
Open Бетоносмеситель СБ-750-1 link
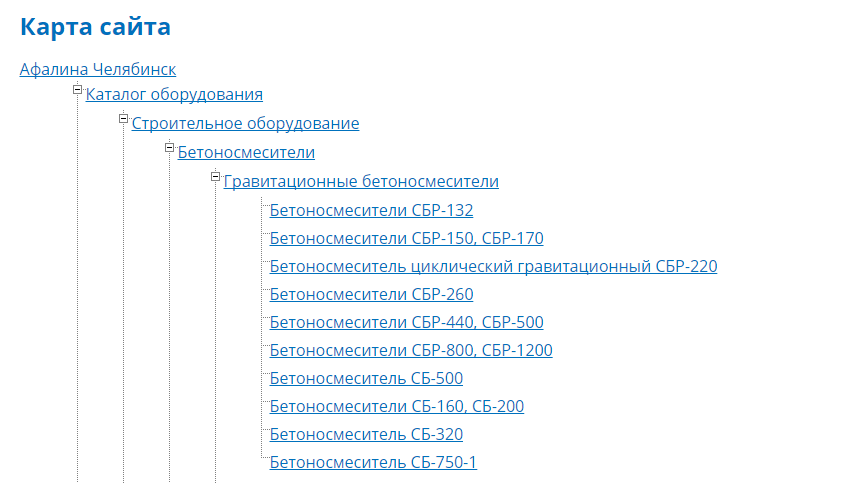tap(373, 462)
